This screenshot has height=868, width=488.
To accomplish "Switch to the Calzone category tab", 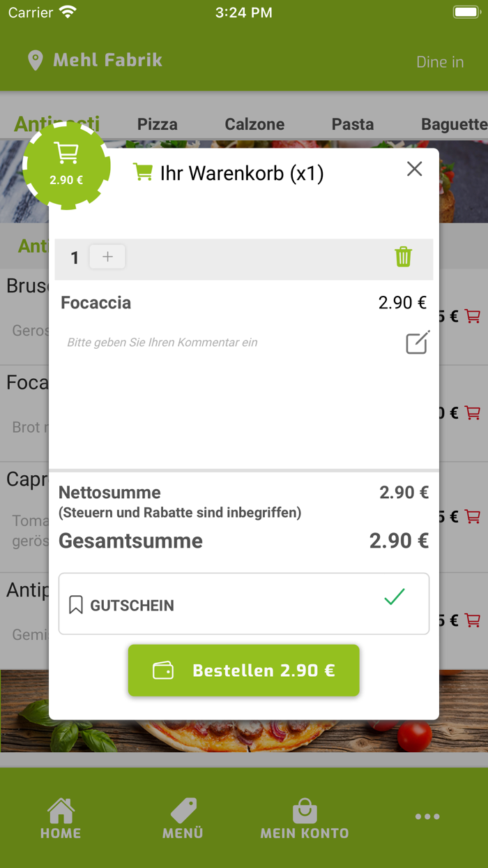I will click(254, 124).
